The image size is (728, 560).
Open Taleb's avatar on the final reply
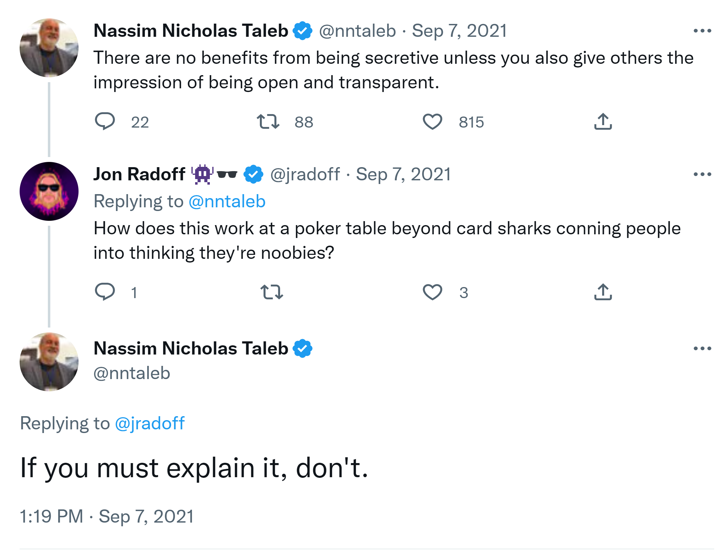(49, 362)
